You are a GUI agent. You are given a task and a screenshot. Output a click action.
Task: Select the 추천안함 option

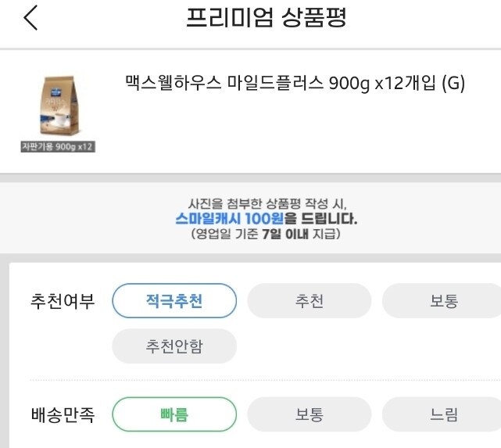(x=174, y=346)
